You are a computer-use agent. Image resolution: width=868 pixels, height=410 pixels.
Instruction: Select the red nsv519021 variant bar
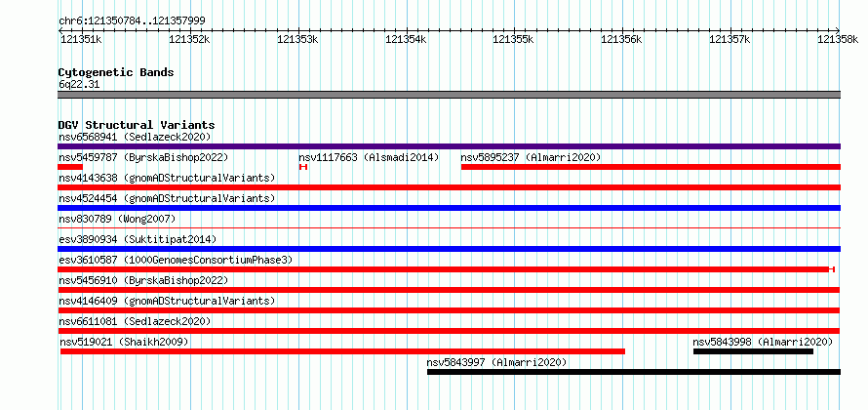click(x=342, y=351)
